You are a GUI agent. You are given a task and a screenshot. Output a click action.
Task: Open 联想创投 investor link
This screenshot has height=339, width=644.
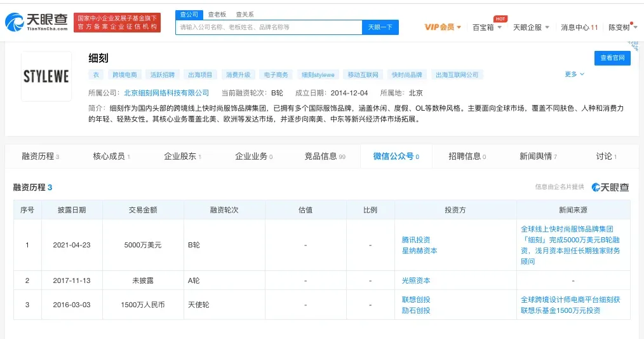415,300
